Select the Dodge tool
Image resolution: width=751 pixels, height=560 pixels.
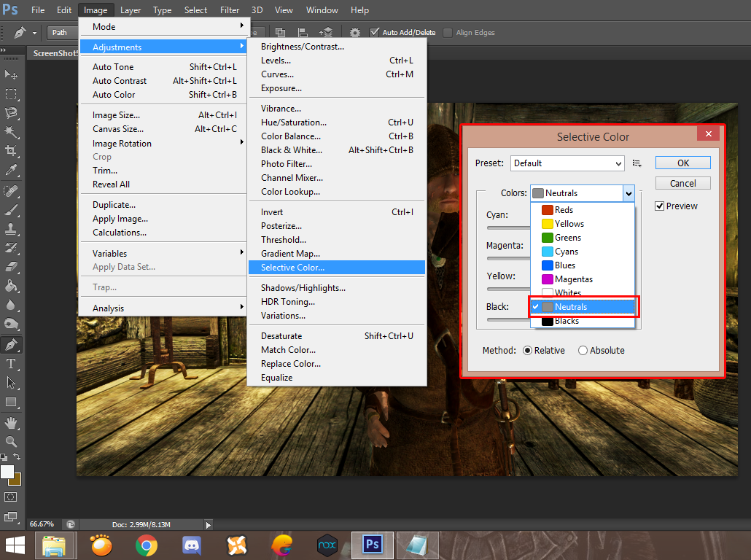coord(11,324)
